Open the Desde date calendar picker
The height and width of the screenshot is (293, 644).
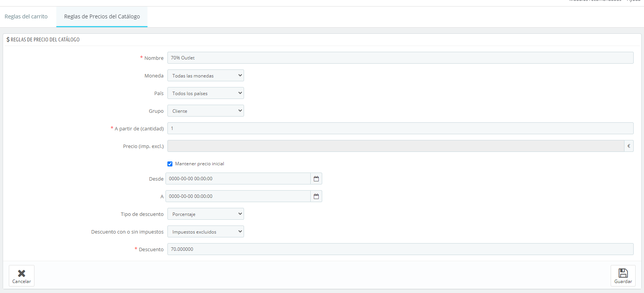pos(316,179)
